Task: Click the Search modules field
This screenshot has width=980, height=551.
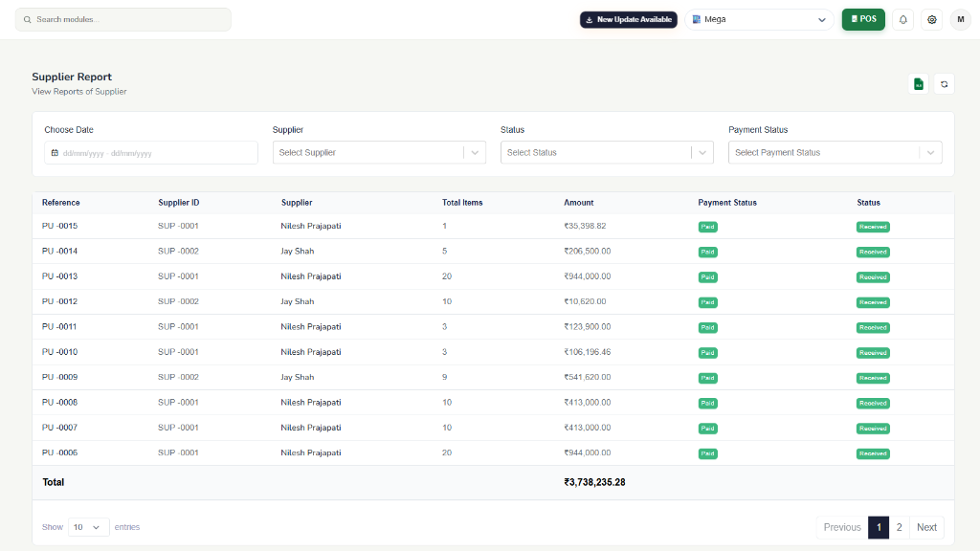Action: click(x=123, y=19)
